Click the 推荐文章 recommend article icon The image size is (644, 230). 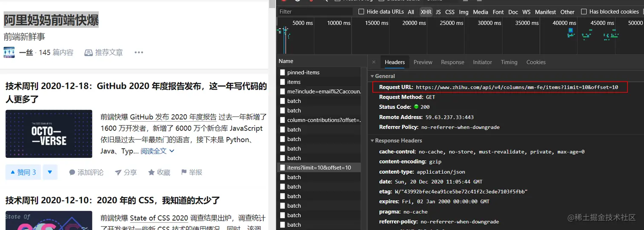pos(89,52)
